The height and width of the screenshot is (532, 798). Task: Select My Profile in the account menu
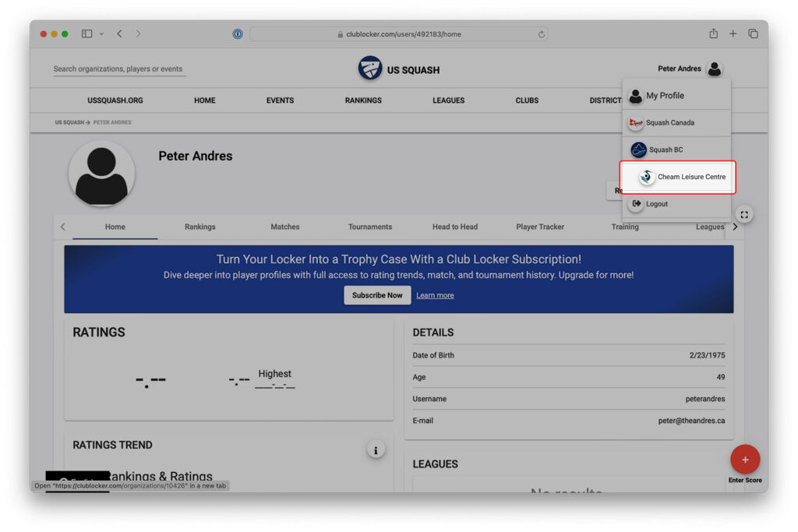tap(677, 96)
